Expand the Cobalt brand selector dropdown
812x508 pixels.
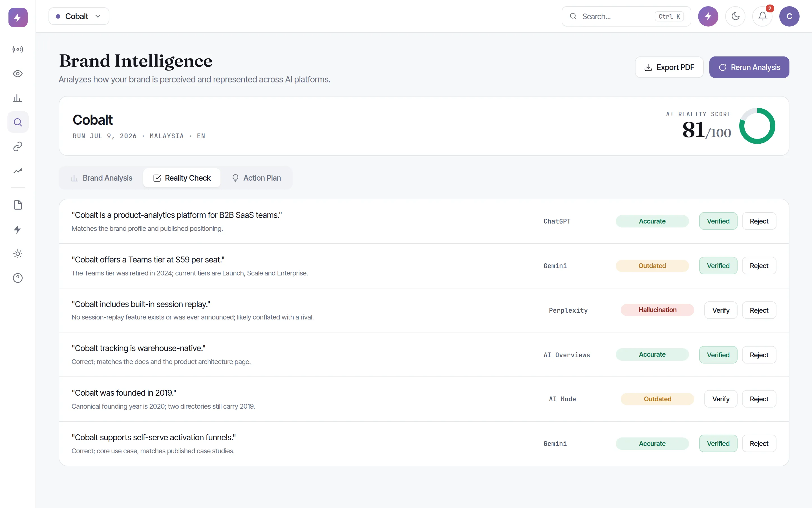79,16
